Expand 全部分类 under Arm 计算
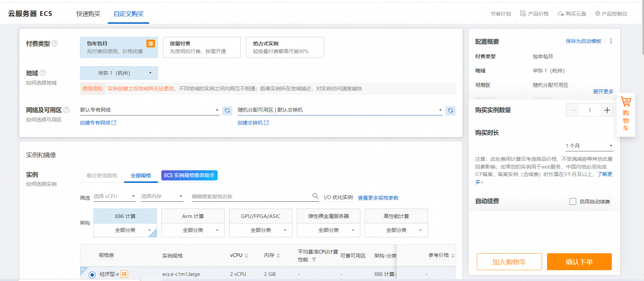Screen dimensions: 644x281 tap(193, 230)
